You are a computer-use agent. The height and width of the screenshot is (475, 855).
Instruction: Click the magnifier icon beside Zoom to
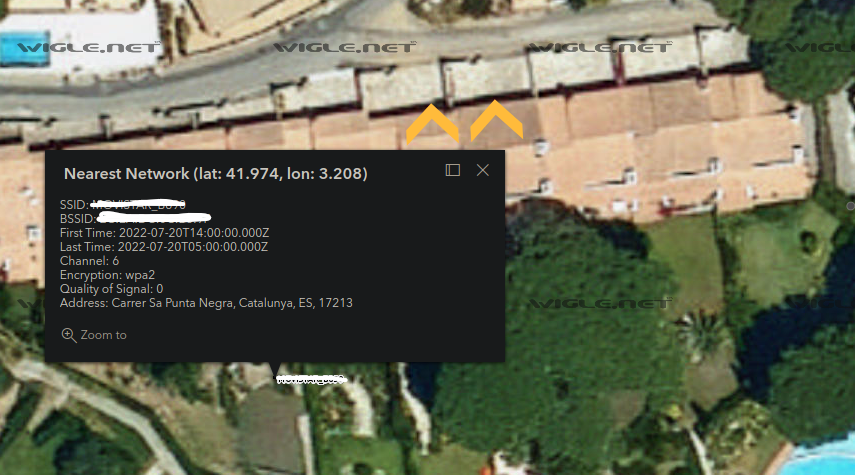click(x=69, y=335)
